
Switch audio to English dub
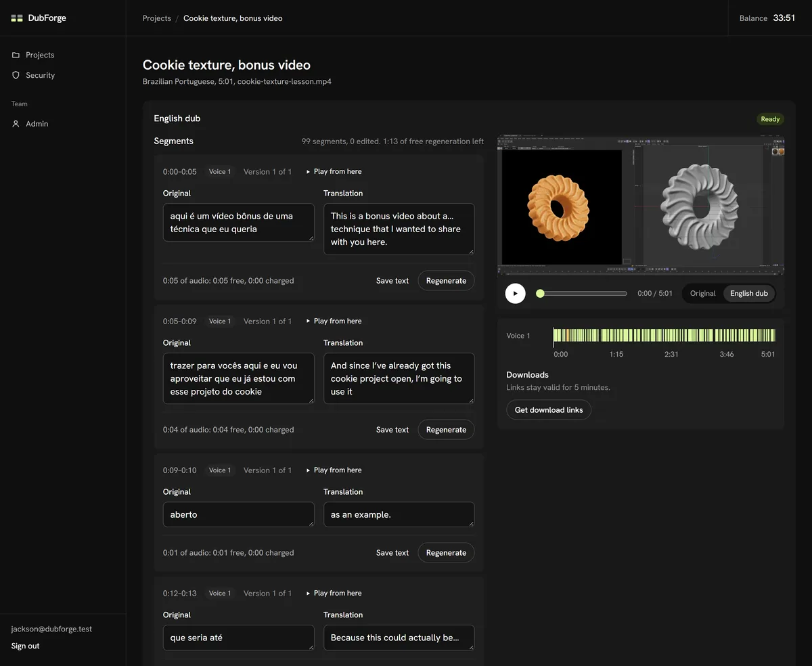[x=748, y=293]
